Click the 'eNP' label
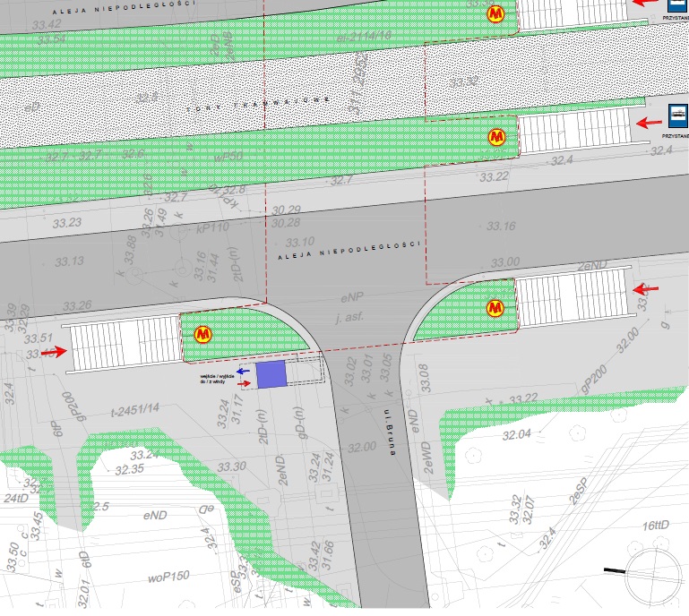The image size is (689, 616). pos(352,297)
